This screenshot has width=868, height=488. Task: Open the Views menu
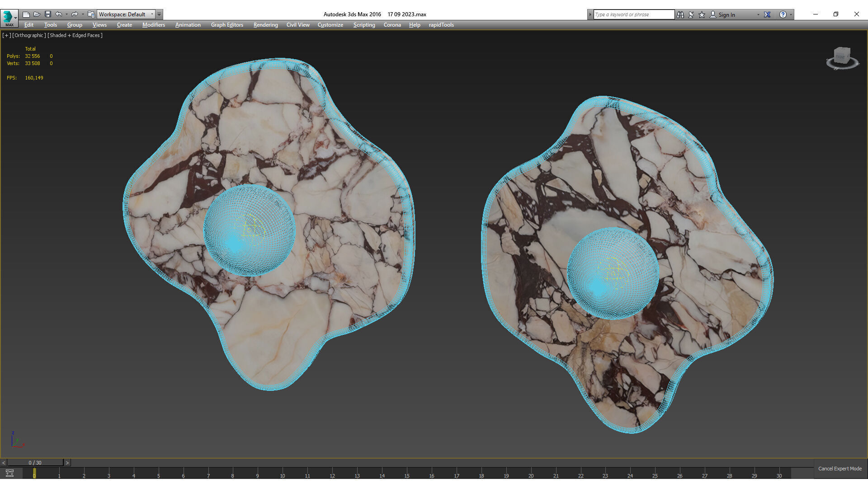tap(99, 25)
